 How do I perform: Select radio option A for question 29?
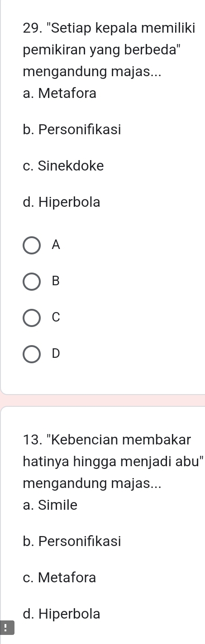[x=31, y=245]
